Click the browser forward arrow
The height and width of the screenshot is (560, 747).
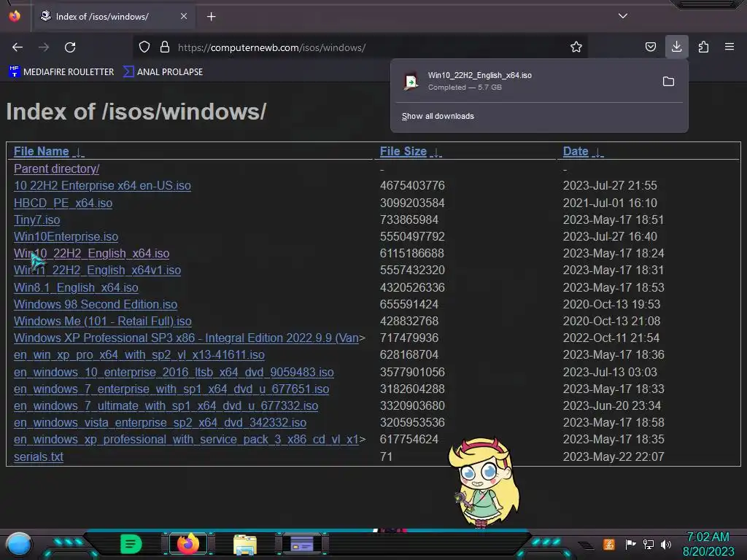[x=44, y=47]
